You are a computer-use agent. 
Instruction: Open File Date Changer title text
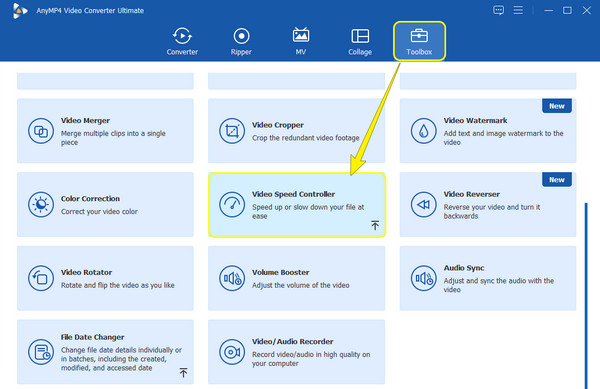click(x=93, y=337)
